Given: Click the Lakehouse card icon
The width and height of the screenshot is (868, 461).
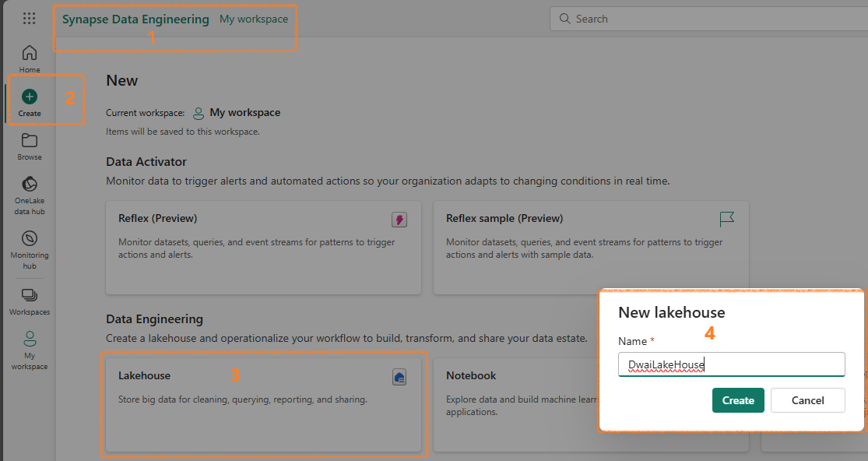Looking at the screenshot, I should point(399,377).
